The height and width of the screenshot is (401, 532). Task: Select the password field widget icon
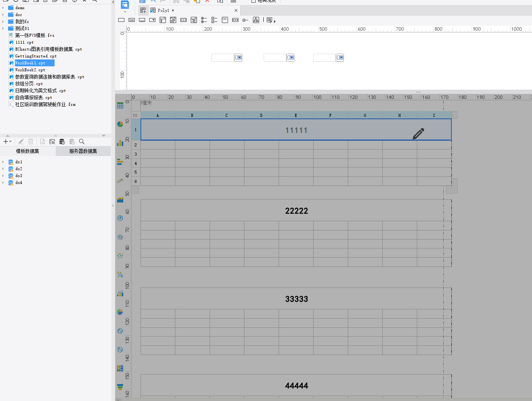pyautogui.click(x=235, y=20)
